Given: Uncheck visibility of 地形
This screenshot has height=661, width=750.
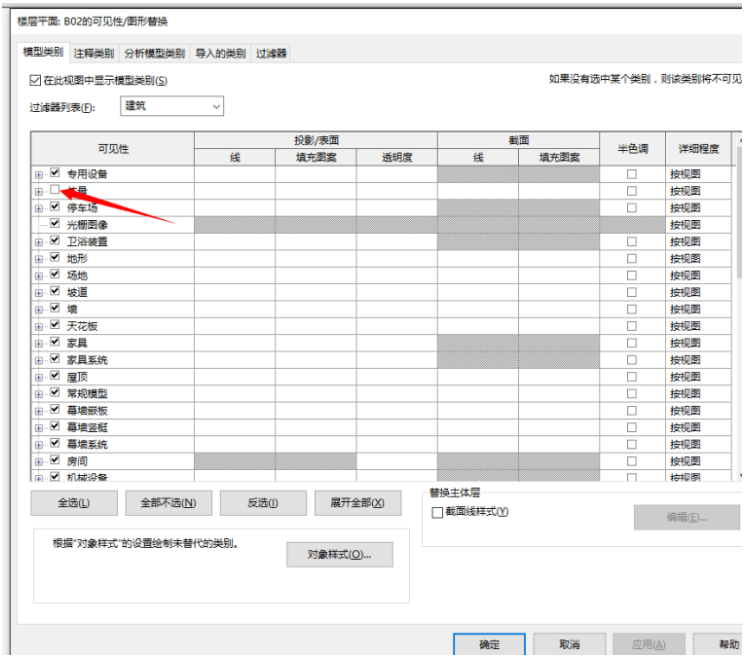Looking at the screenshot, I should click(55, 258).
